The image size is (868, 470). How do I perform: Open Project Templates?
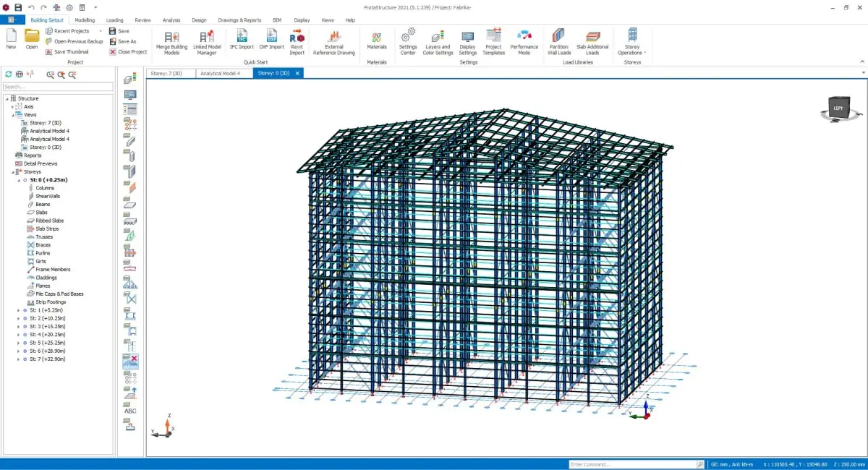(x=493, y=40)
